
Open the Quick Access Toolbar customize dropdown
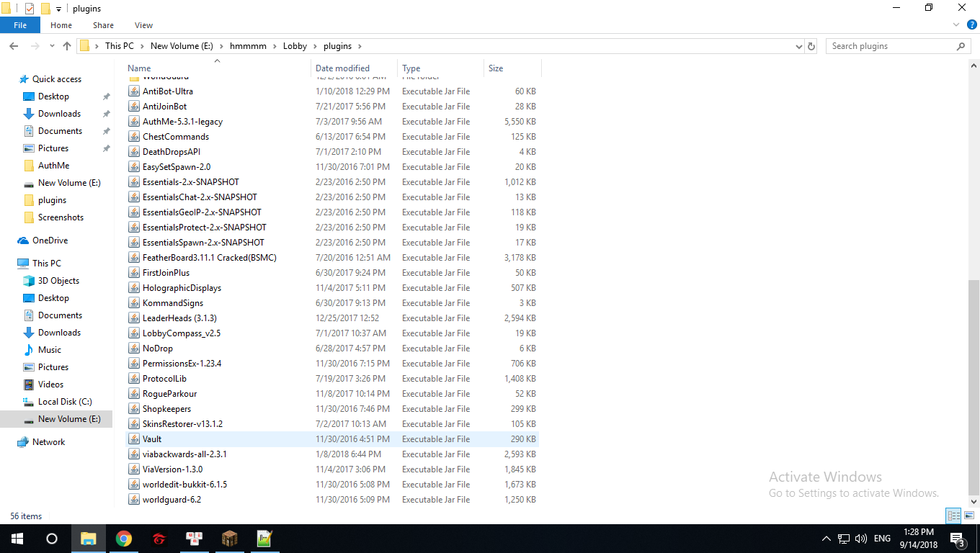point(58,9)
